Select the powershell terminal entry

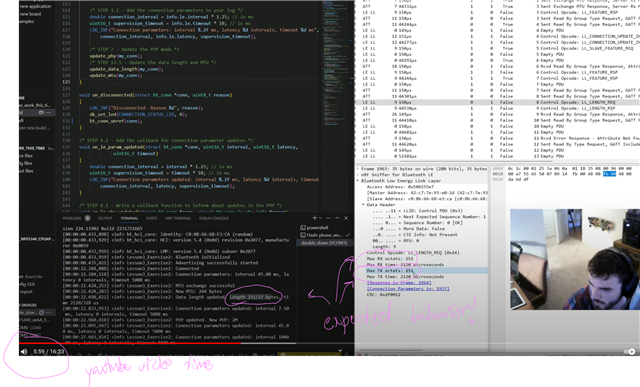(x=314, y=228)
